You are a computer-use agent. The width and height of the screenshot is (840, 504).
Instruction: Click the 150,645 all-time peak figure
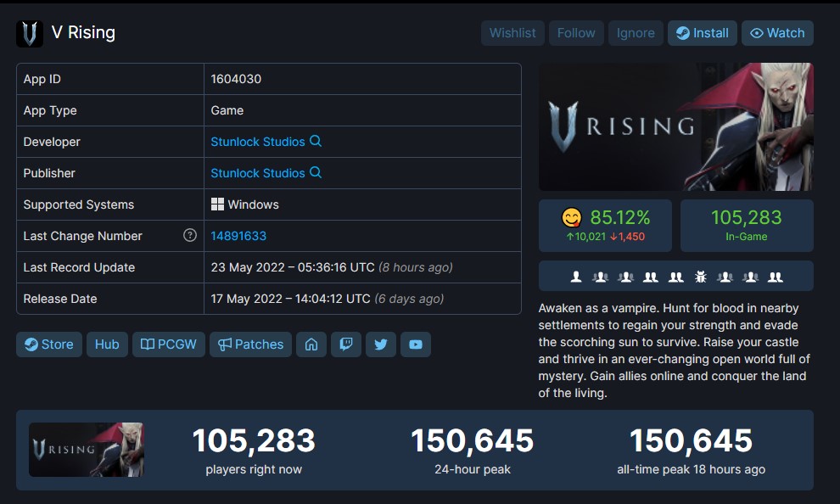(691, 441)
